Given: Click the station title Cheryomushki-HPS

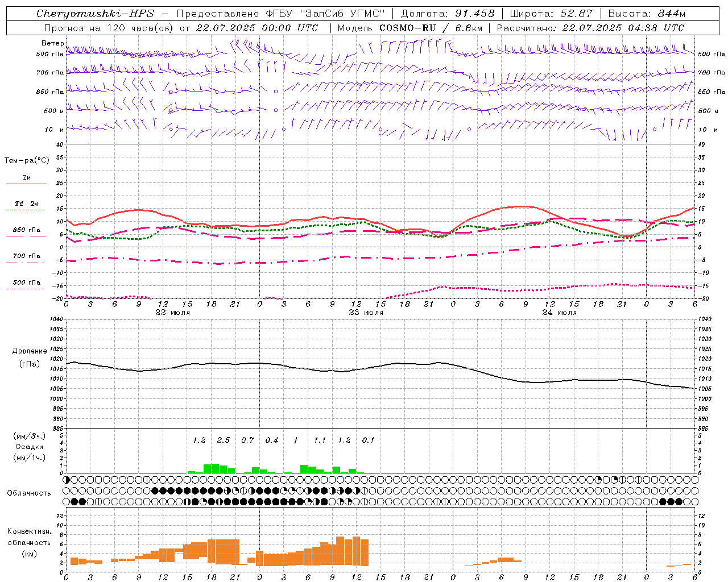Looking at the screenshot, I should (96, 14).
